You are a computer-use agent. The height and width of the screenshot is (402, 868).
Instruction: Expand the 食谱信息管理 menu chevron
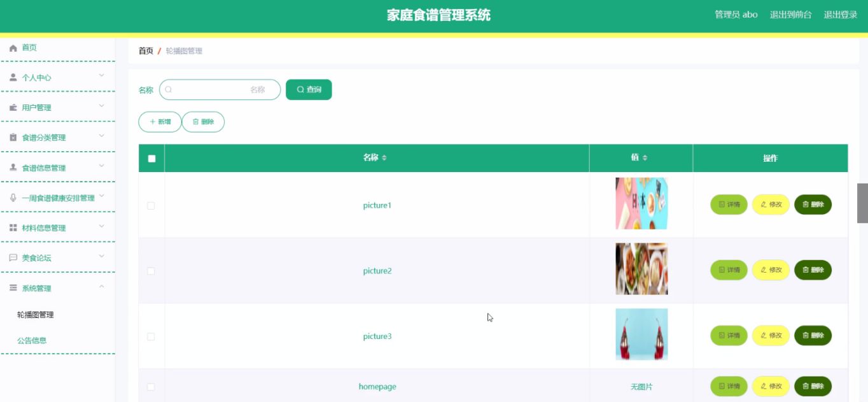click(101, 166)
